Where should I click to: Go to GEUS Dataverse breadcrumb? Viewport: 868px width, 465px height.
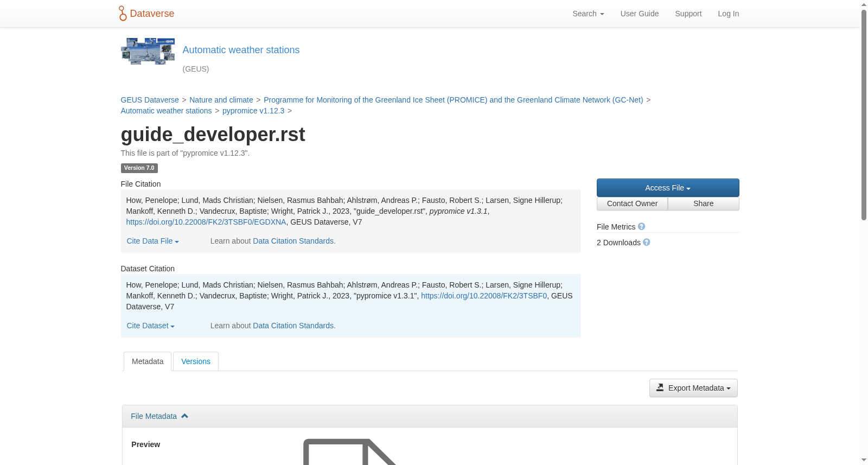(x=150, y=100)
